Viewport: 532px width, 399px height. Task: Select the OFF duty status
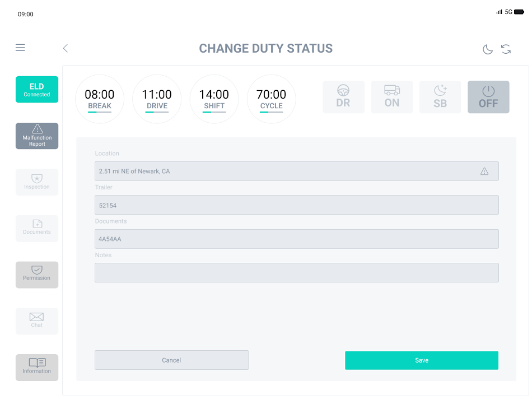[488, 97]
